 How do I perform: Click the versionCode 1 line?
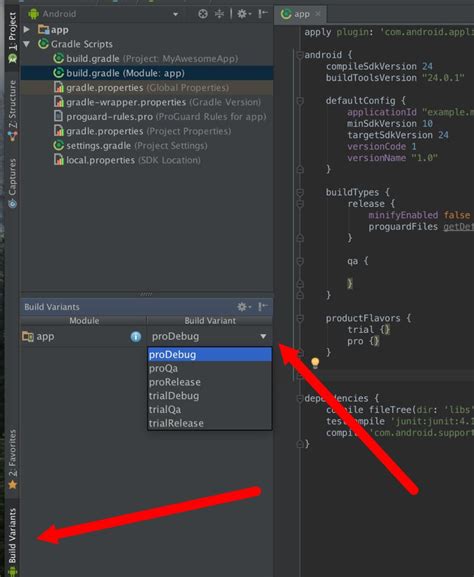pyautogui.click(x=382, y=146)
